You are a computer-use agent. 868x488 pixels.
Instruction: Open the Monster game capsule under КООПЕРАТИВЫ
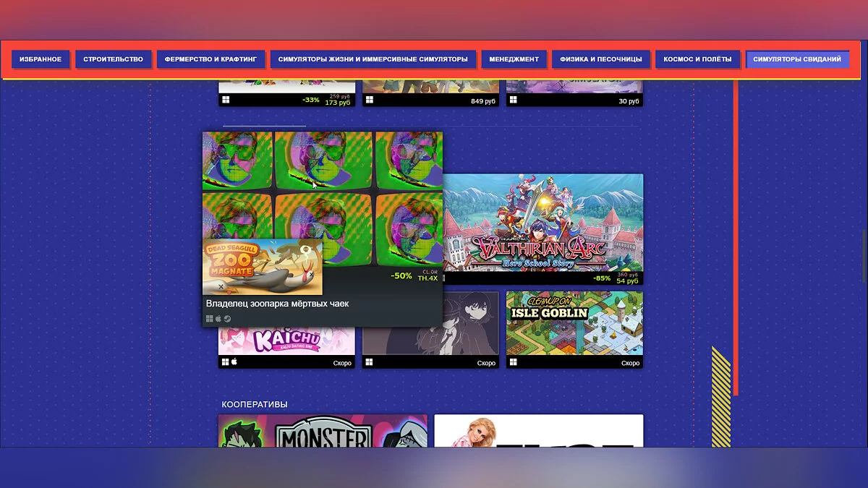pos(323,430)
